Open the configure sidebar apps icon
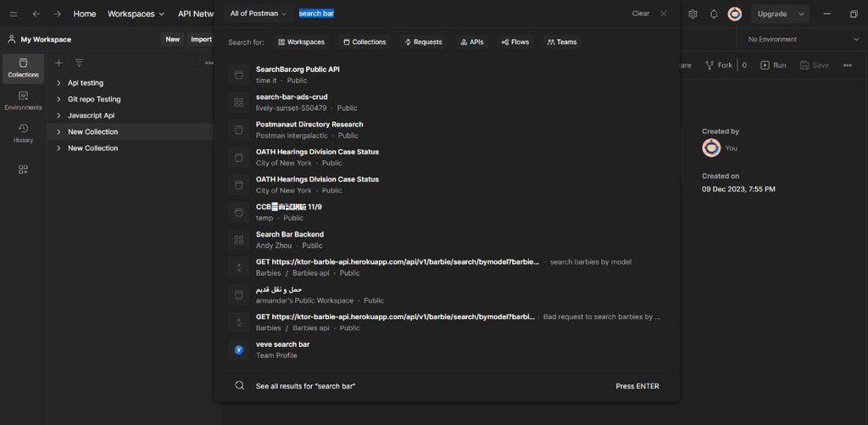 (23, 170)
